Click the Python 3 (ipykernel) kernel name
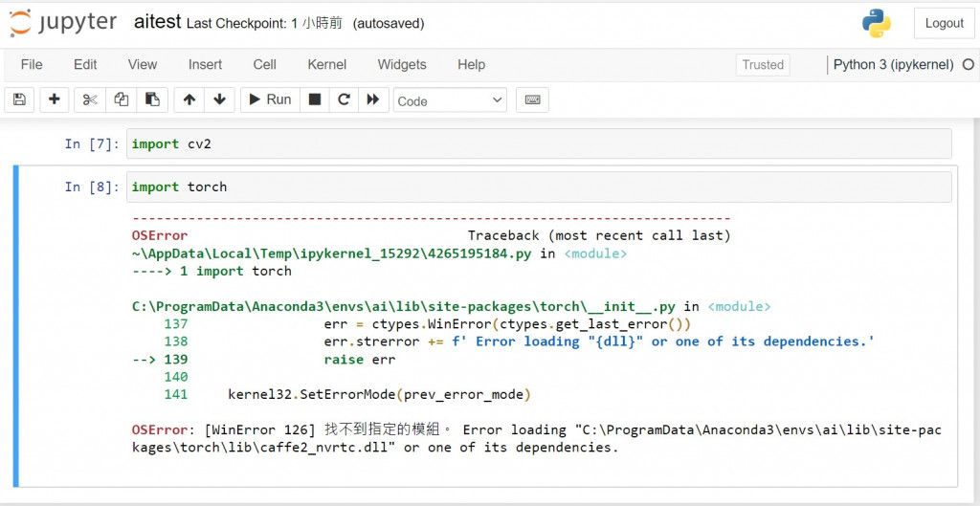The width and height of the screenshot is (980, 506). [894, 64]
